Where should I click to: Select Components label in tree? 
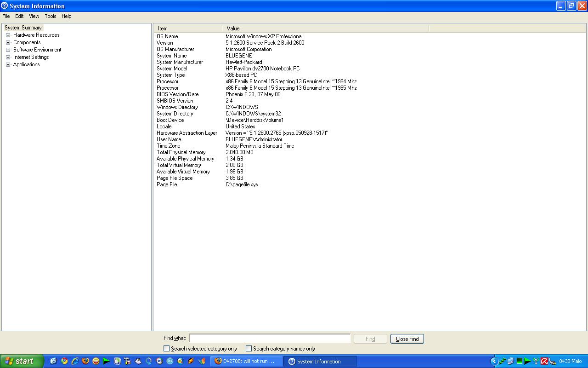click(x=27, y=42)
